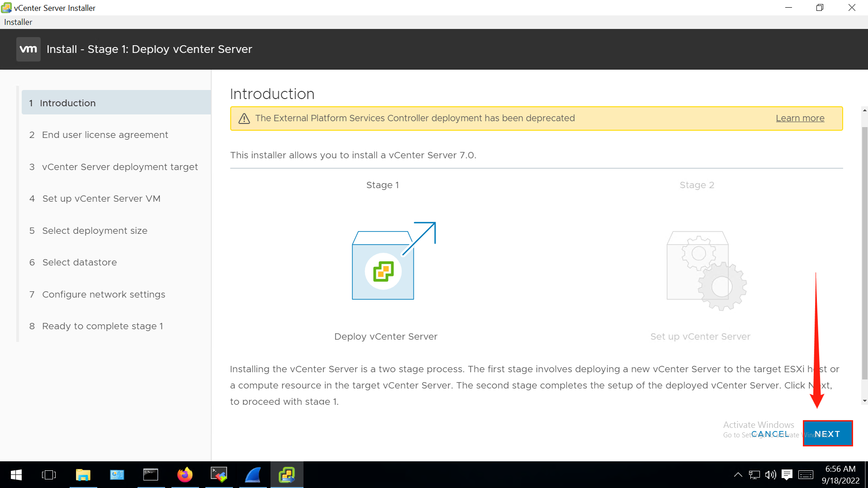Viewport: 868px width, 488px height.
Task: Select step 2 End user license agreement
Action: (116, 135)
